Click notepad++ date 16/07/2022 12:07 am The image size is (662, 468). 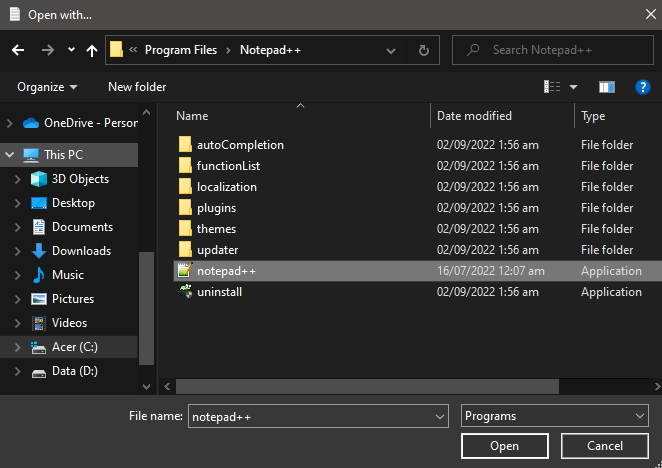tap(491, 271)
